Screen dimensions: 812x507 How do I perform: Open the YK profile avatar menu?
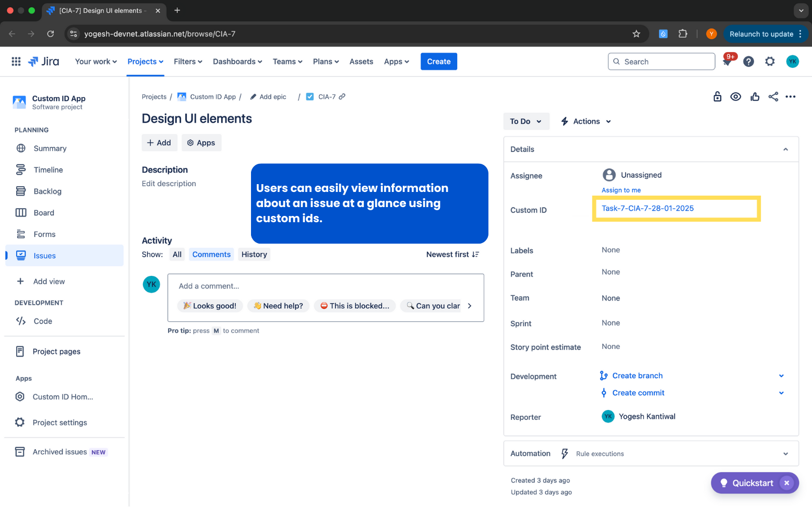pos(792,62)
